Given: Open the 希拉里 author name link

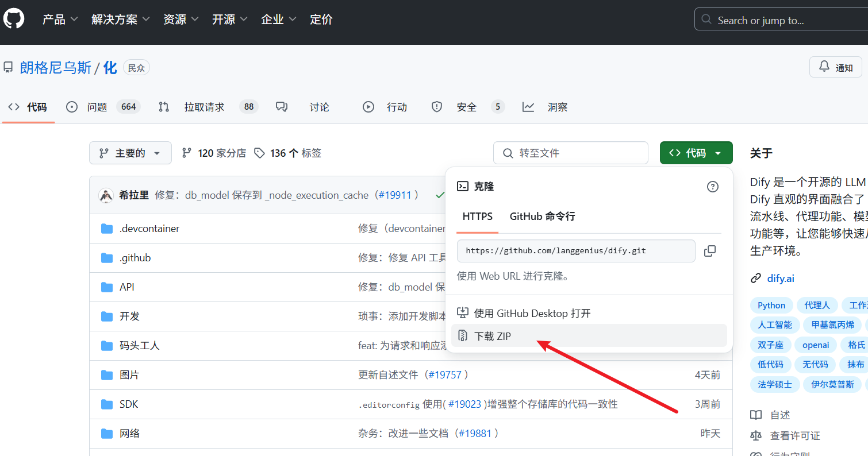Looking at the screenshot, I should pyautogui.click(x=134, y=195).
